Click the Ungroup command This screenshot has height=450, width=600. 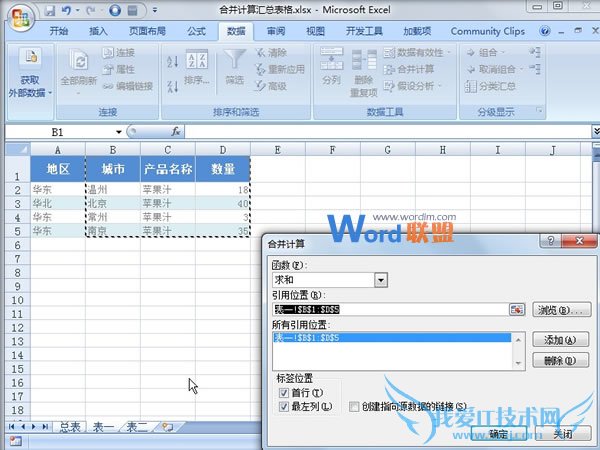[494, 69]
